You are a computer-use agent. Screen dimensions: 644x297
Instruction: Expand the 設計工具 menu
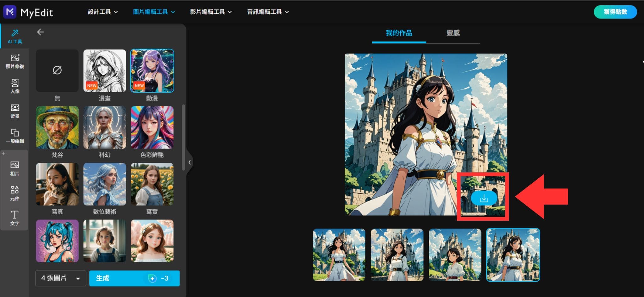103,12
